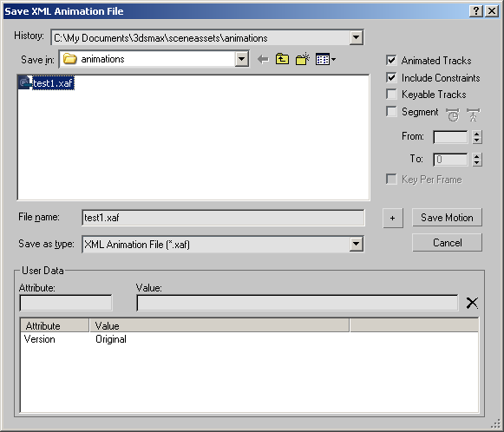Delete user data with X icon
This screenshot has width=504, height=432.
pyautogui.click(x=472, y=303)
